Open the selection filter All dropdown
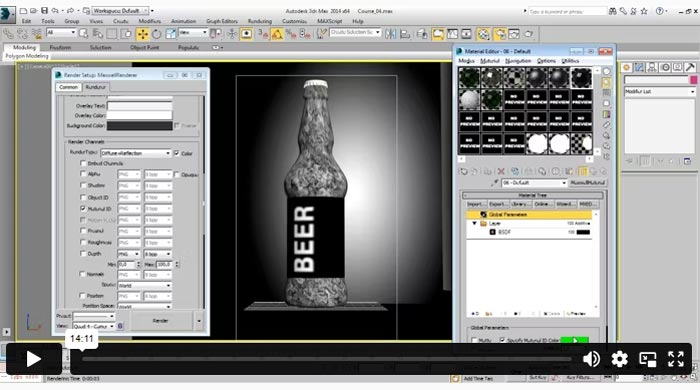 [61, 33]
